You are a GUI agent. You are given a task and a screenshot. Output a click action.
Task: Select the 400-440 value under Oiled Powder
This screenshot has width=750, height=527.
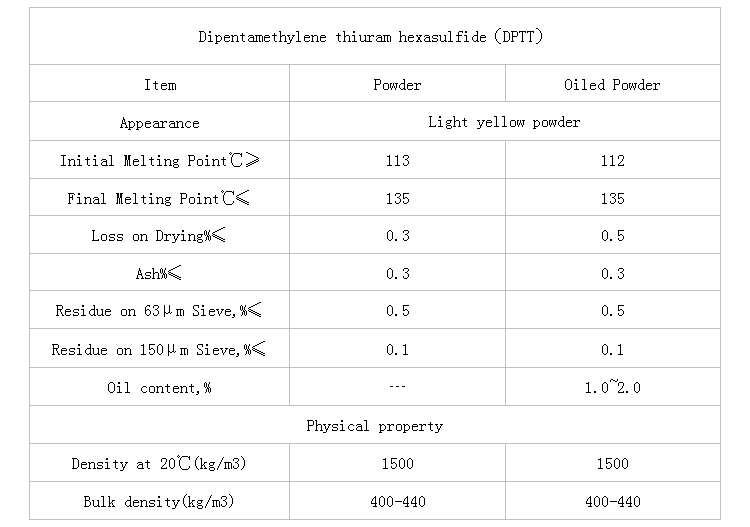[x=612, y=502]
